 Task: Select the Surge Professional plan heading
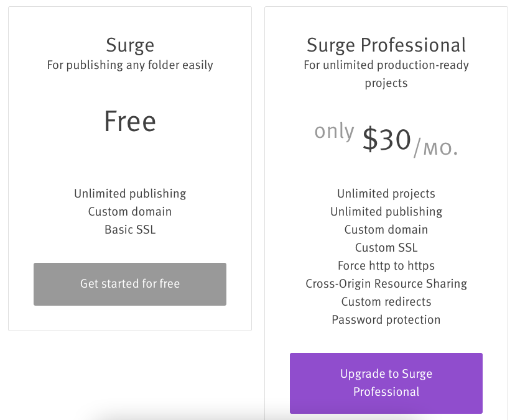coord(386,45)
